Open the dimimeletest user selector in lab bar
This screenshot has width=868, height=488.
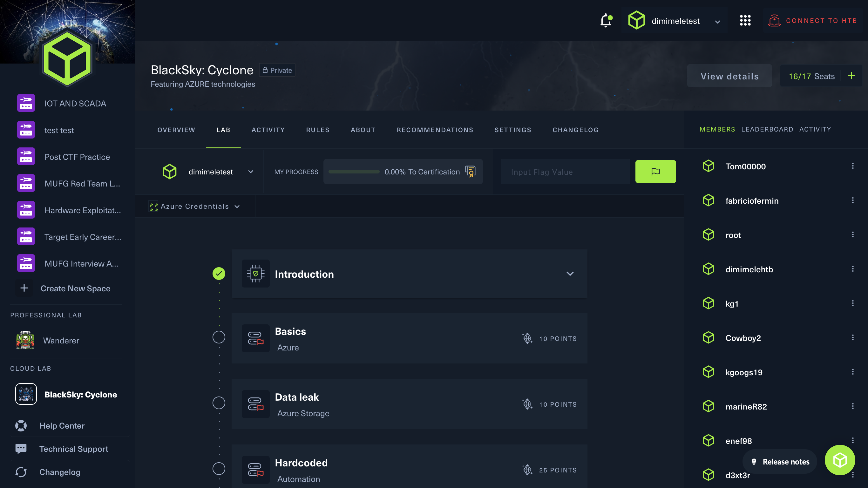tap(208, 172)
